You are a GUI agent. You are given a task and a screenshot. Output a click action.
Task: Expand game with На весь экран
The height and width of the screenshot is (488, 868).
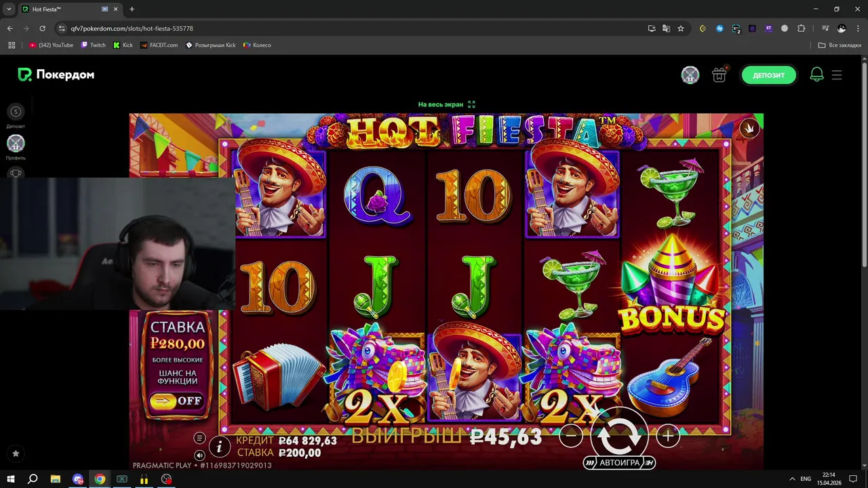click(446, 104)
